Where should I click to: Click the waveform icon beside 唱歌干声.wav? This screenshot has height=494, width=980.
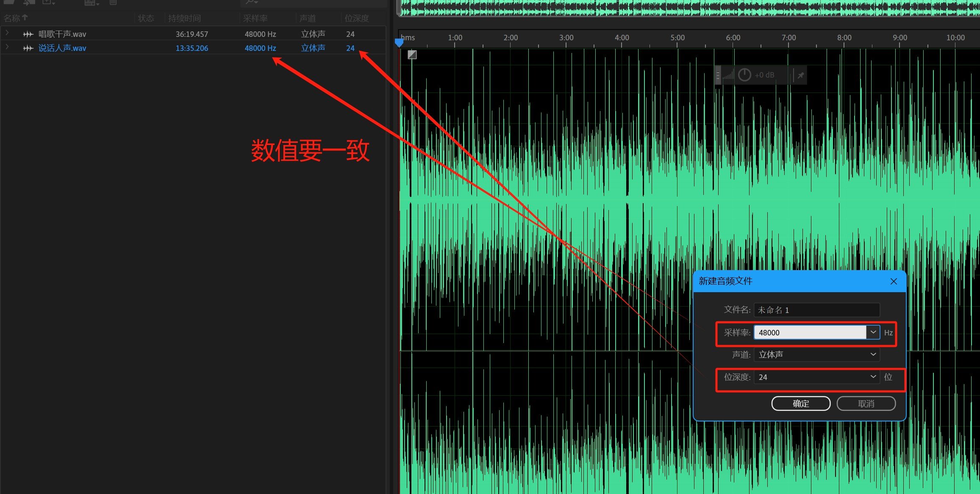click(28, 34)
